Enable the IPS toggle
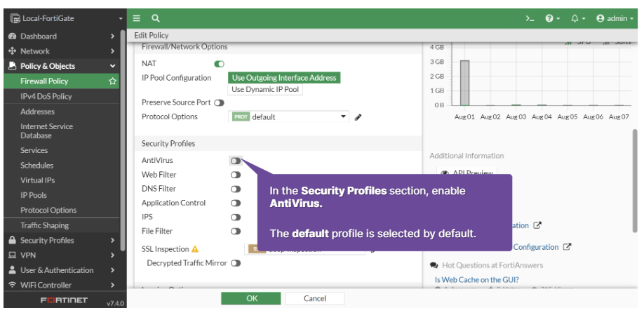 pyautogui.click(x=235, y=217)
